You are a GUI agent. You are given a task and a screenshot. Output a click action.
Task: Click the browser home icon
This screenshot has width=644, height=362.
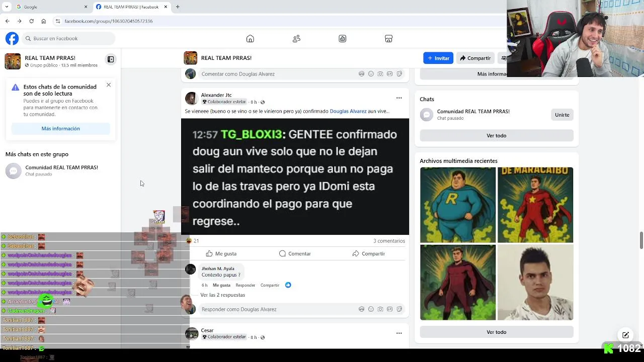coord(43,21)
